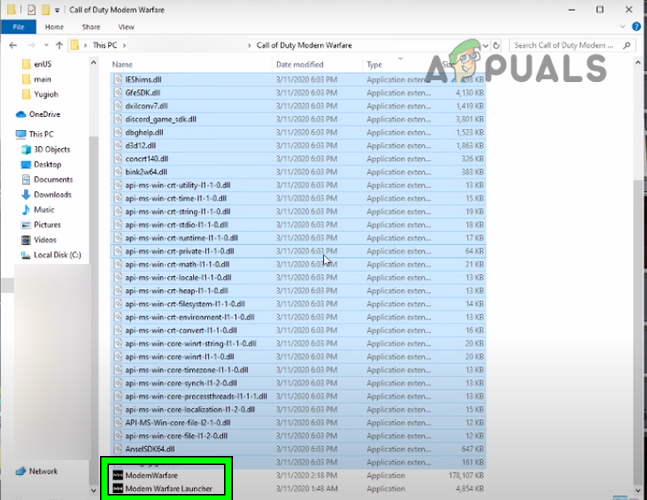Open Downloads in the sidebar
647x500 pixels.
click(52, 194)
